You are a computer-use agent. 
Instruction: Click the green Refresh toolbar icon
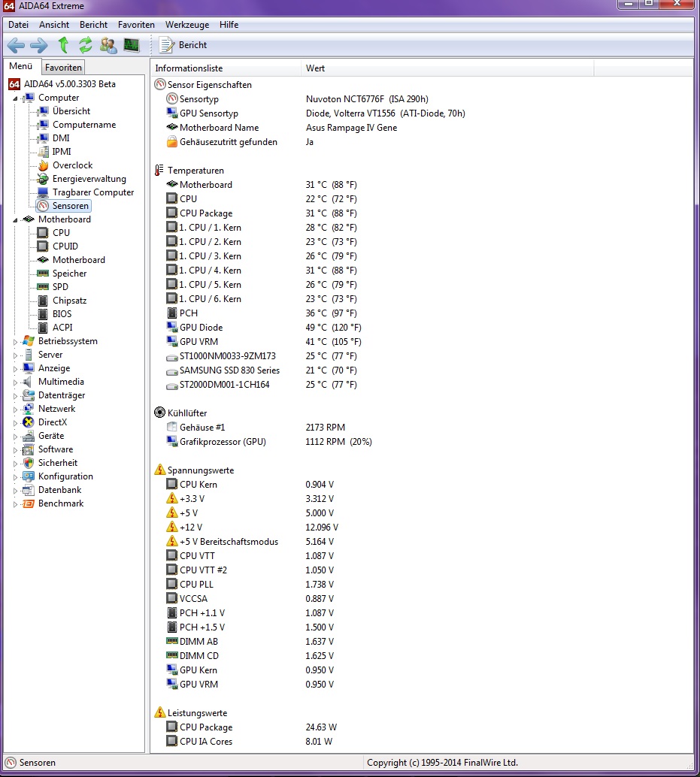pos(85,45)
